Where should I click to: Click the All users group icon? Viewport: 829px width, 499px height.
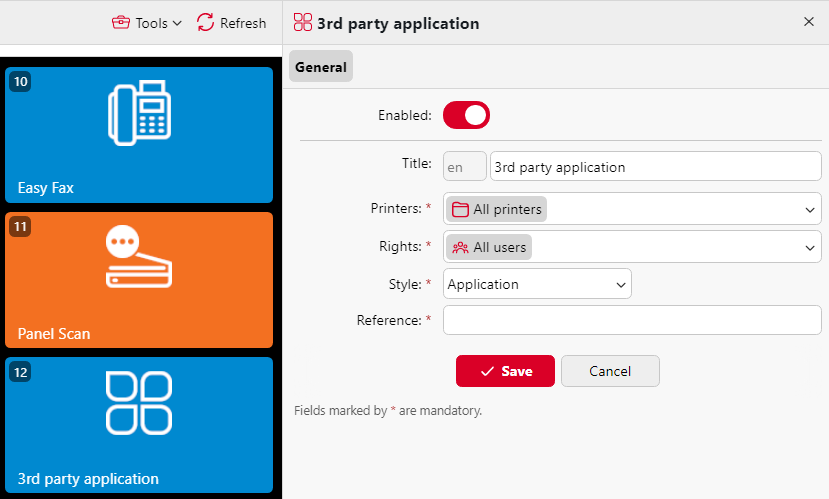click(460, 247)
